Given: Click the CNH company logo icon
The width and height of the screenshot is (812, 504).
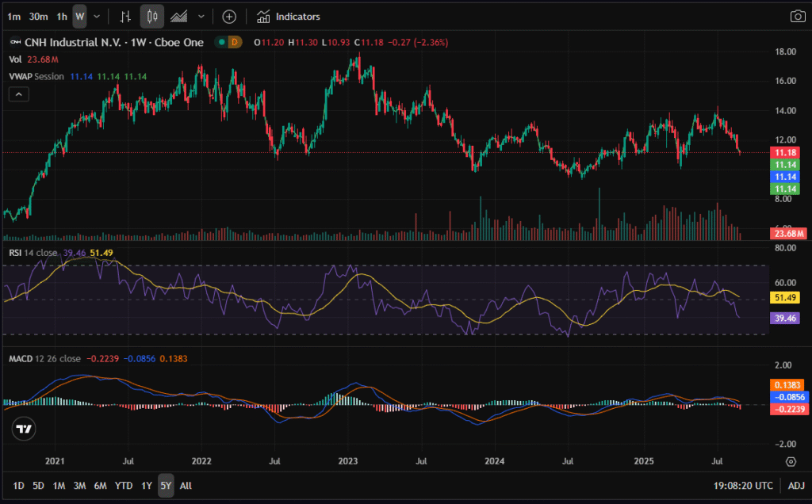Looking at the screenshot, I should click(x=13, y=42).
